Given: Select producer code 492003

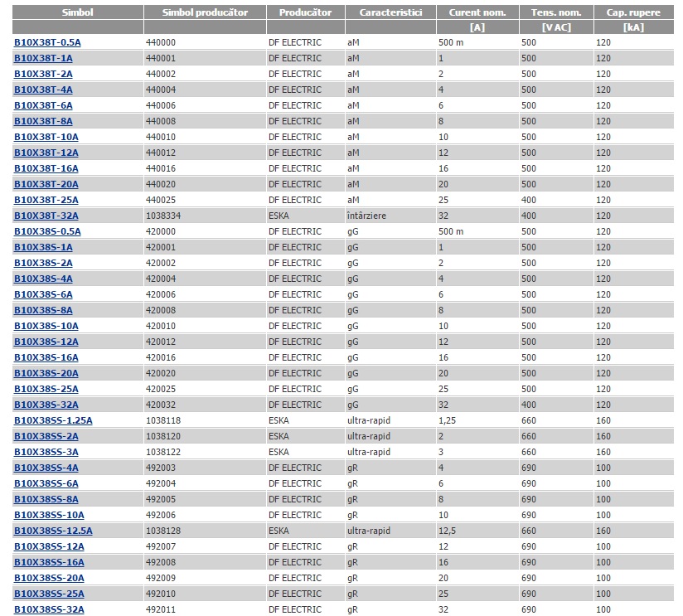Looking at the screenshot, I should click(161, 468).
